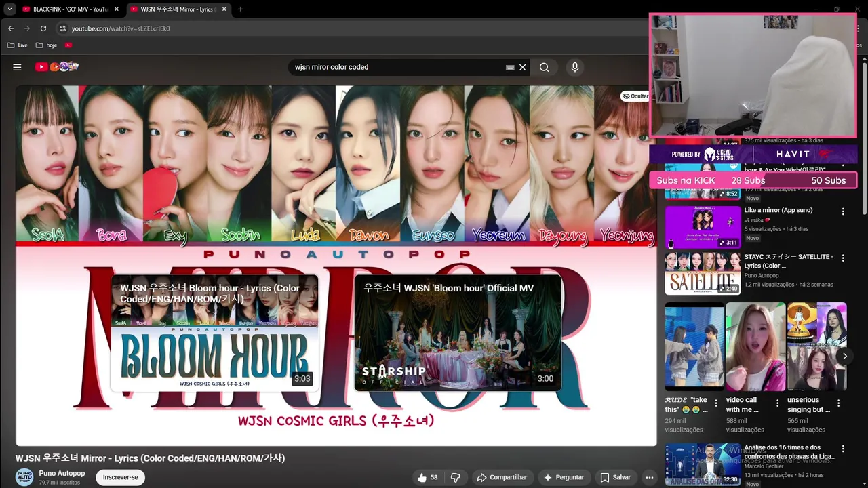Open options for Like a mirror video
The height and width of the screenshot is (488, 868).
(843, 211)
